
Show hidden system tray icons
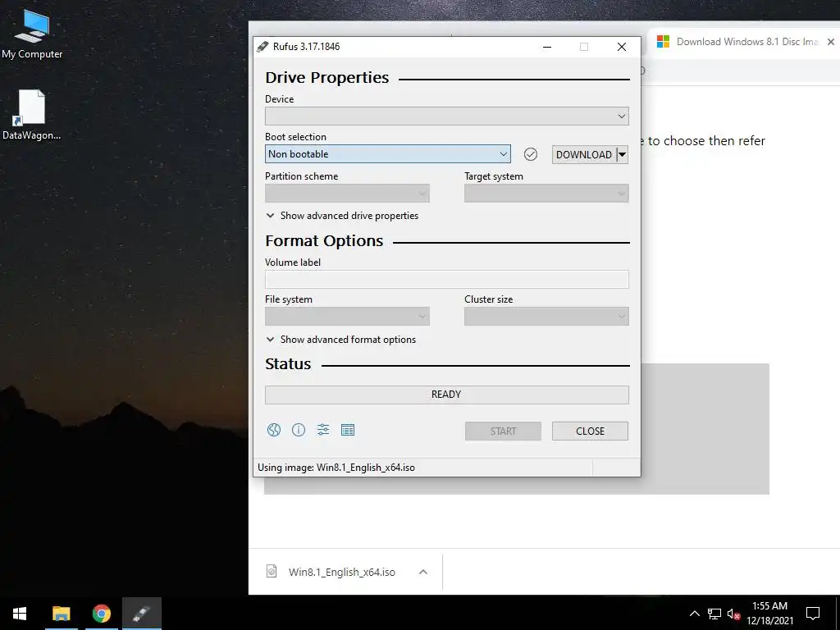click(x=694, y=614)
